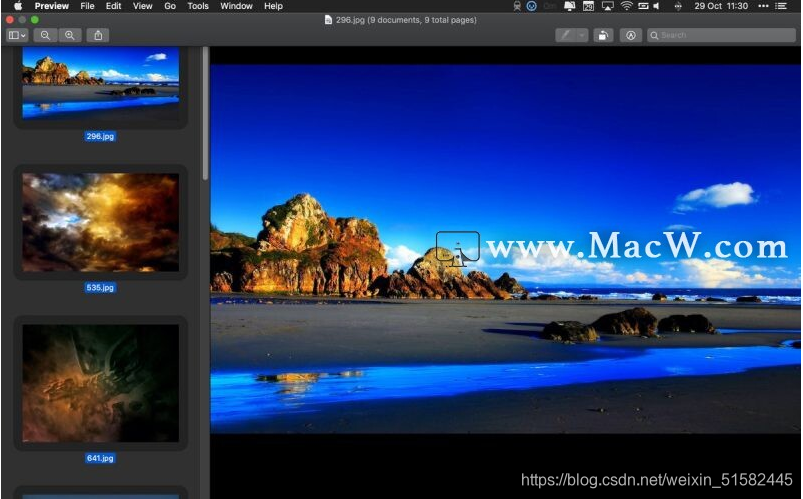Open the Preview application menu
The height and width of the screenshot is (499, 803).
coord(52,6)
